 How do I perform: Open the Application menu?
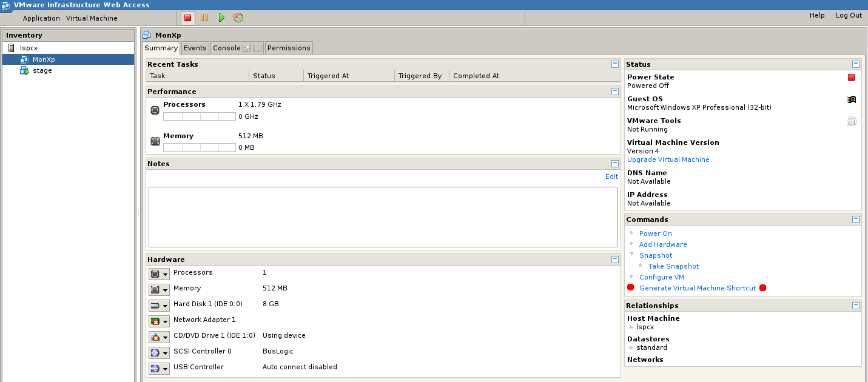pos(41,18)
